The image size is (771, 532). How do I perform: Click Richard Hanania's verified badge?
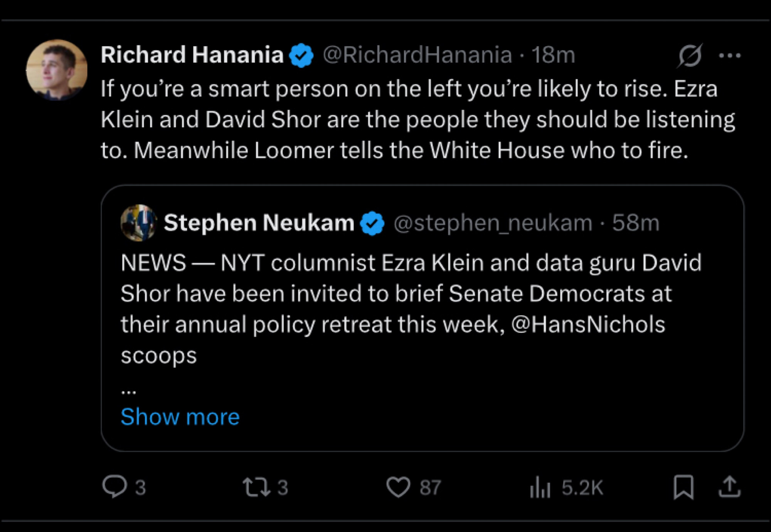pyautogui.click(x=301, y=55)
